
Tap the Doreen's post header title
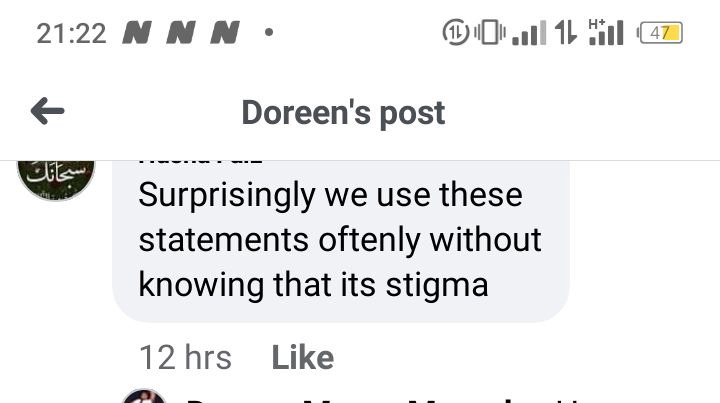[343, 112]
